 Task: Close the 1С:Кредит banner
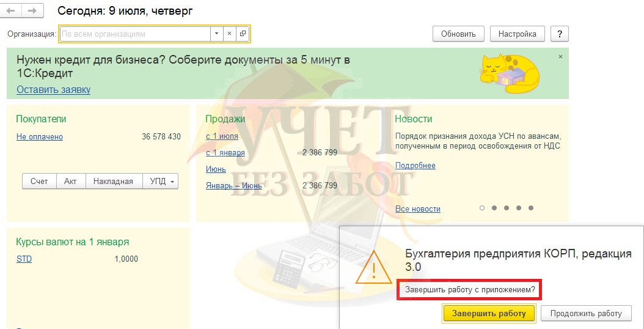pos(560,57)
